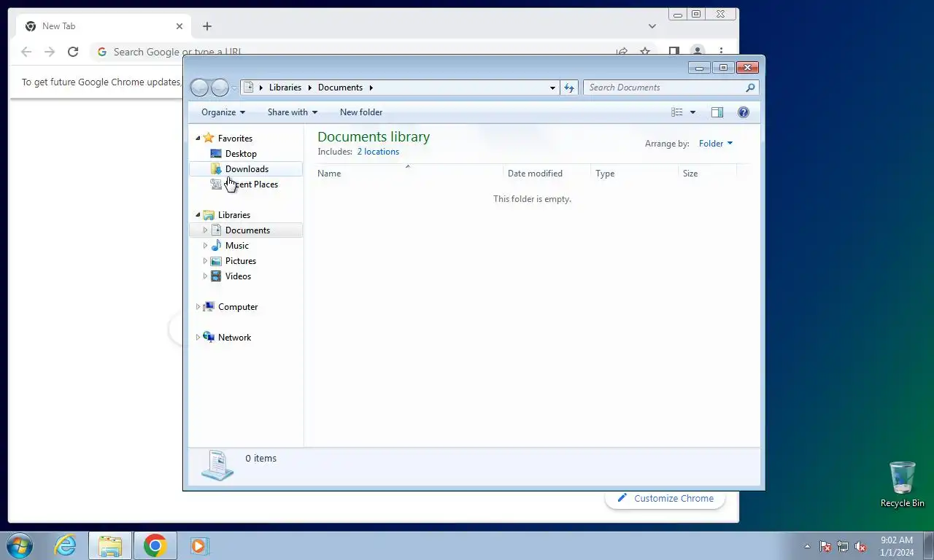Open the 2 locations link

[x=378, y=152]
